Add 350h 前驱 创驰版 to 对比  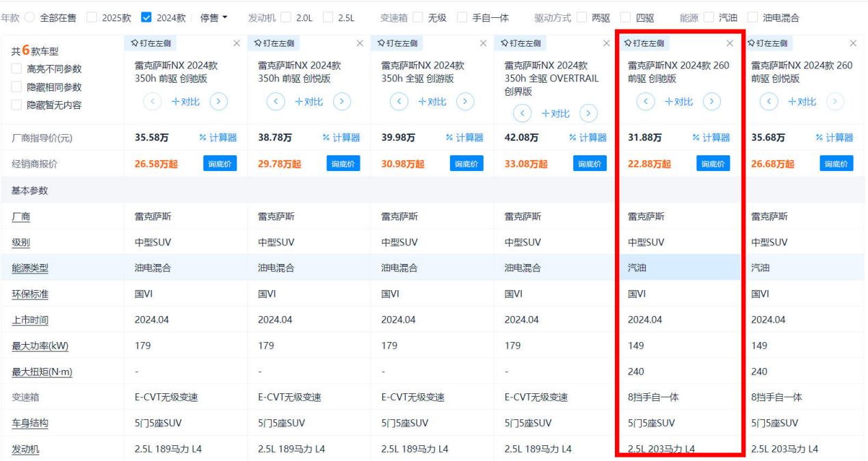185,101
